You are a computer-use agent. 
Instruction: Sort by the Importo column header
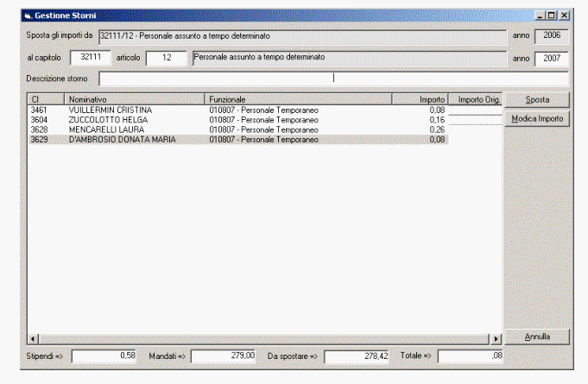click(420, 100)
